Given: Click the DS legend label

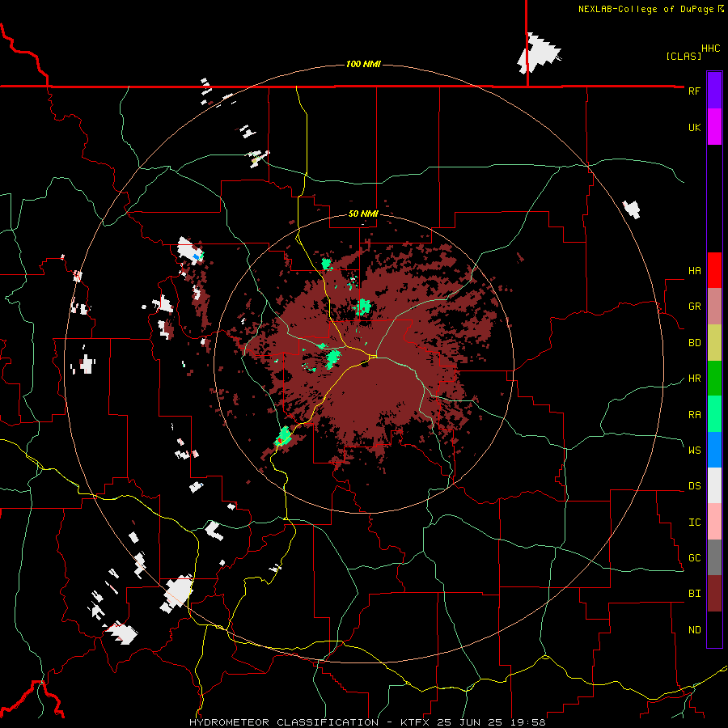Looking at the screenshot, I should [694, 486].
